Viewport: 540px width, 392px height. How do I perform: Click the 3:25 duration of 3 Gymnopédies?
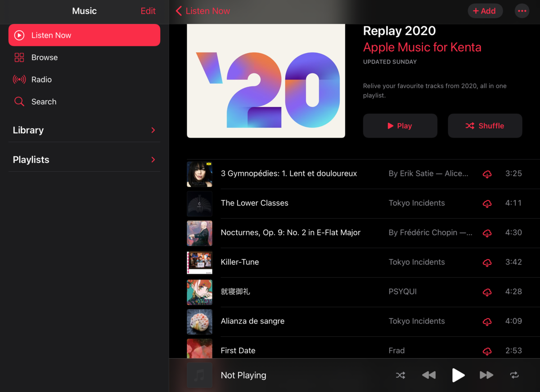pos(513,173)
